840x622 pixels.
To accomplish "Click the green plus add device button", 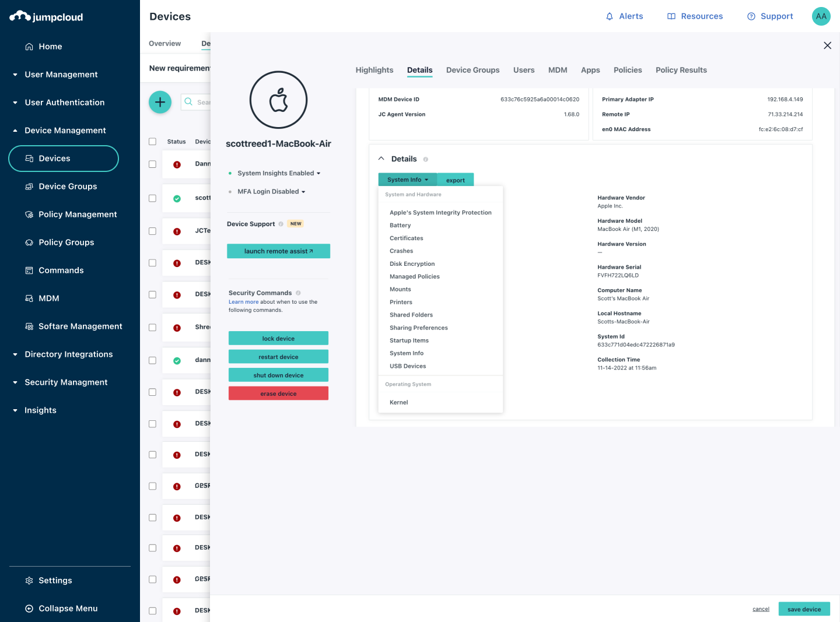I will tap(160, 102).
